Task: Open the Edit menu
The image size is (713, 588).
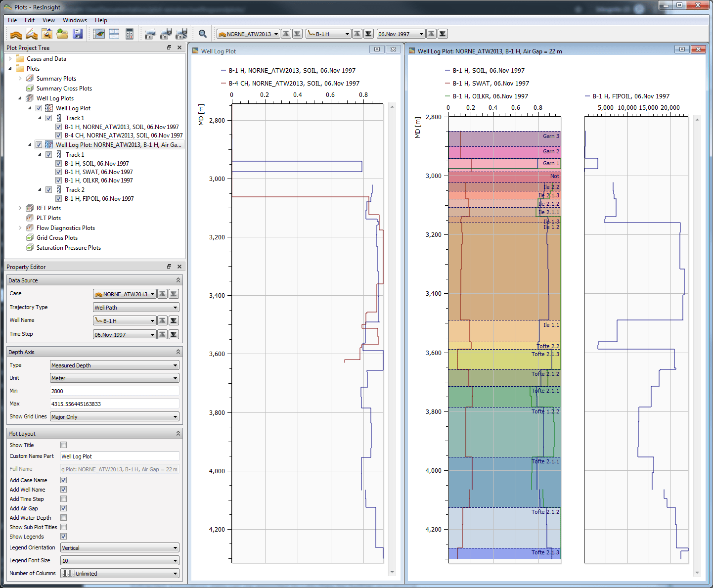Action: (x=29, y=20)
